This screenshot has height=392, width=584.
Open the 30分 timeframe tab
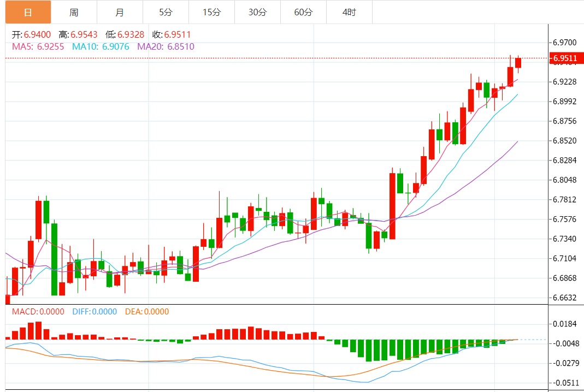click(x=257, y=13)
